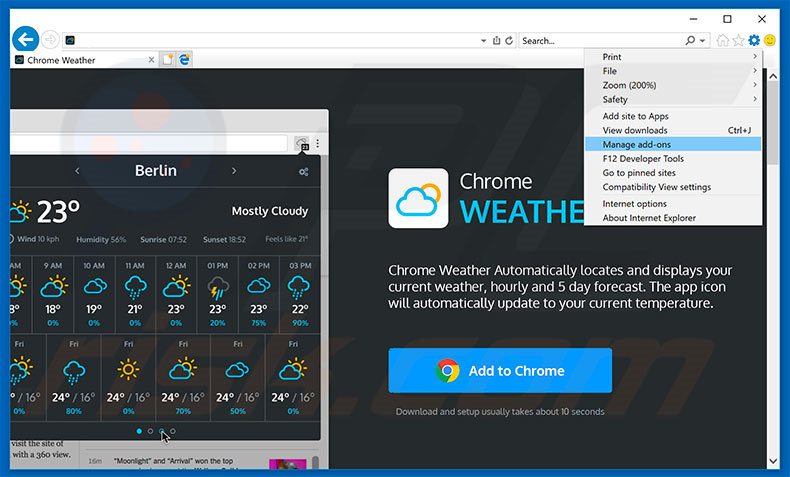Click the compatibility view icon in address bar

click(x=497, y=40)
